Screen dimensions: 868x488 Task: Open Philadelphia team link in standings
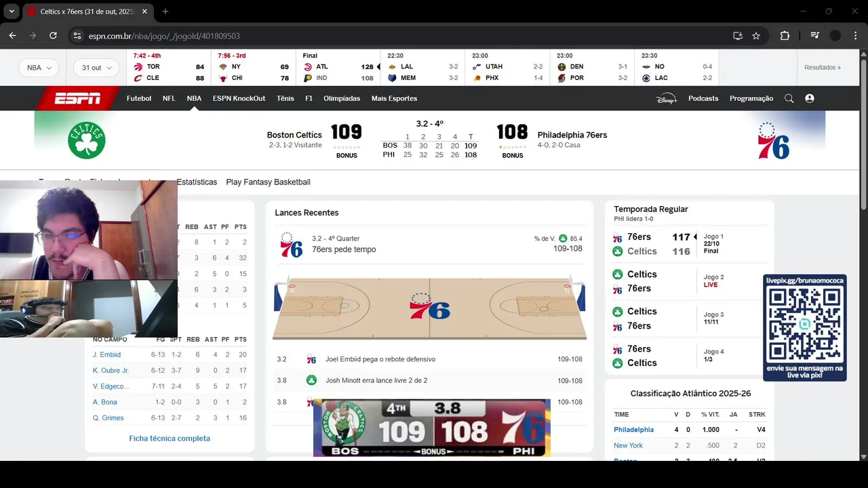click(x=633, y=430)
